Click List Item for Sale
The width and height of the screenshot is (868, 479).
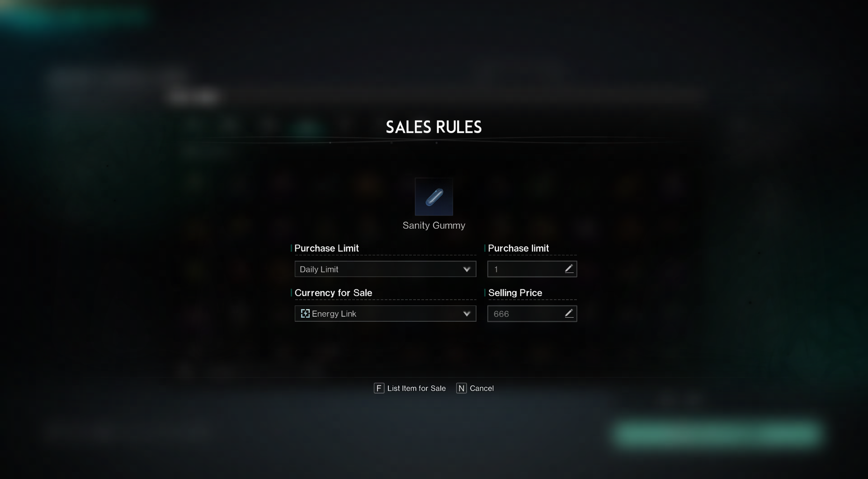pos(410,388)
